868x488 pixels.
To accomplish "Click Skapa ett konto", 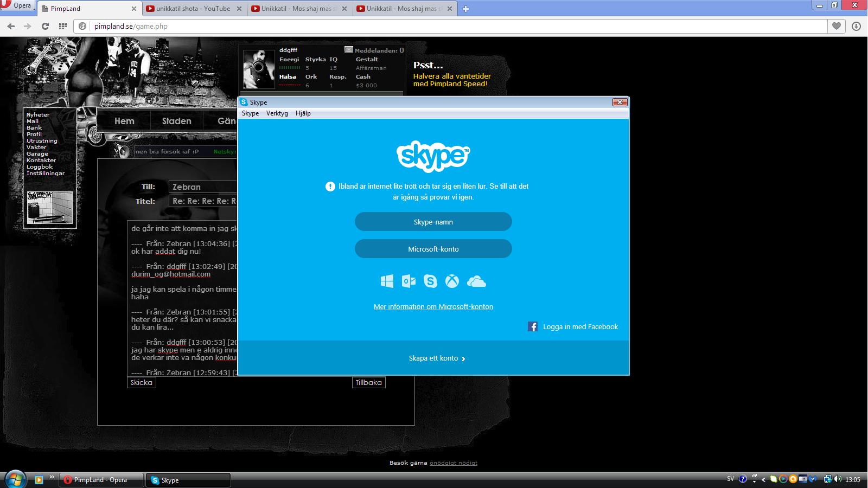I will (437, 358).
